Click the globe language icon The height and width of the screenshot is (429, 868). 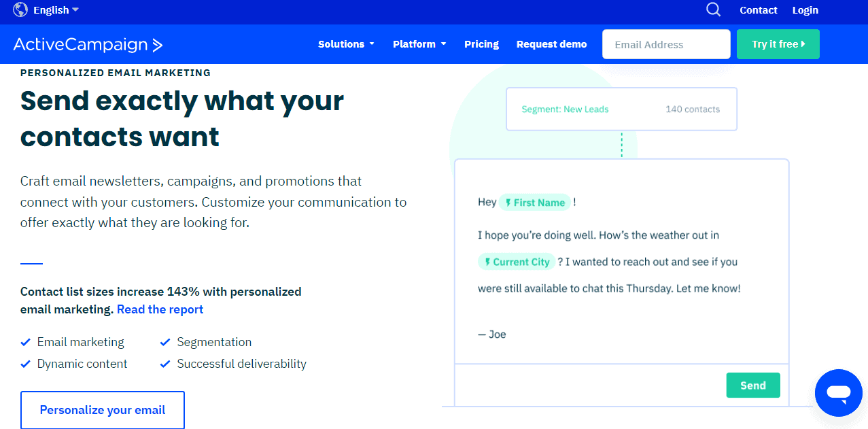[x=20, y=10]
